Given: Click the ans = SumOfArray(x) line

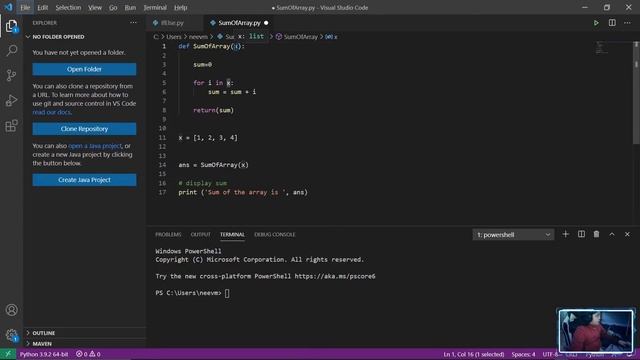Looking at the screenshot, I should click(213, 165).
